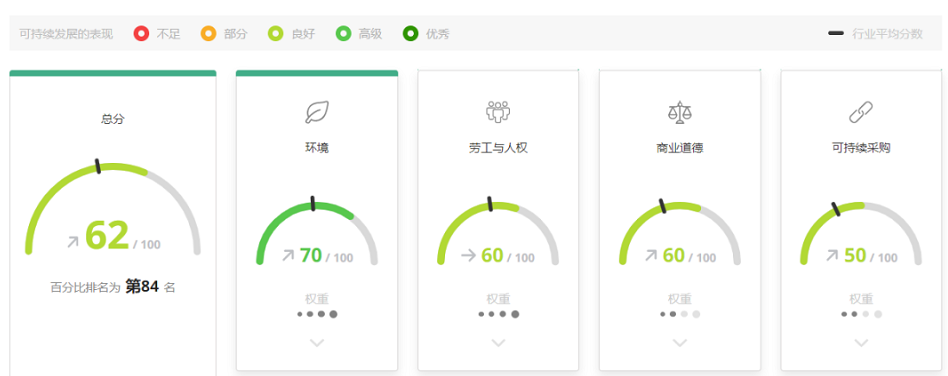Screen dimensions: 948x376
Task: Click the black 行业平均分数 legend dash
Action: click(836, 33)
